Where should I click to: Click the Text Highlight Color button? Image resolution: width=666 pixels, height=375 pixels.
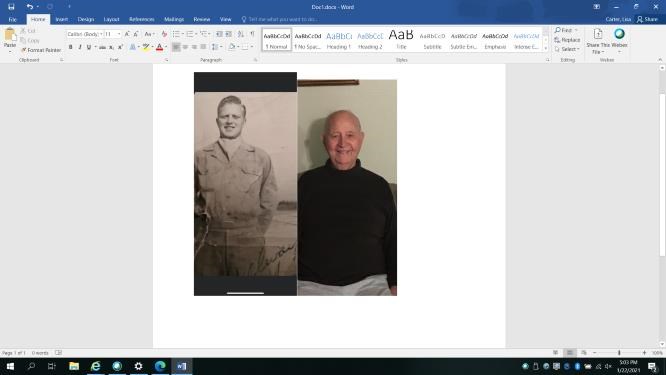[146, 47]
